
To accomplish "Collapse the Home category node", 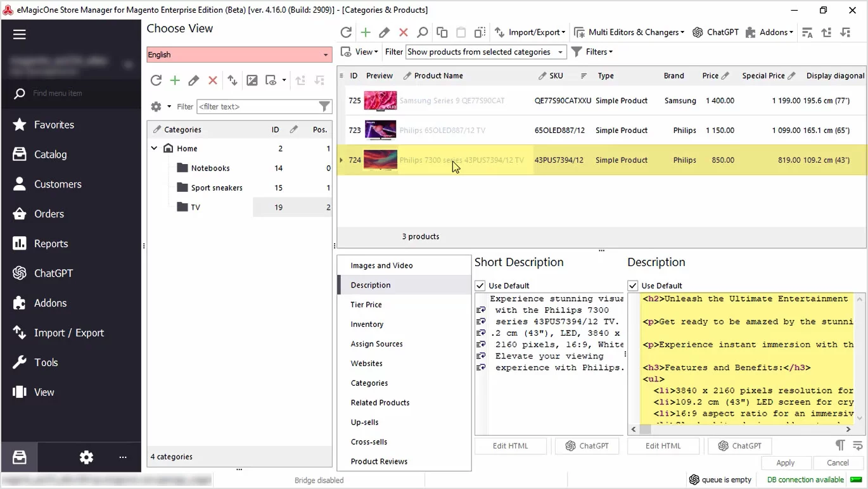I will coord(154,148).
